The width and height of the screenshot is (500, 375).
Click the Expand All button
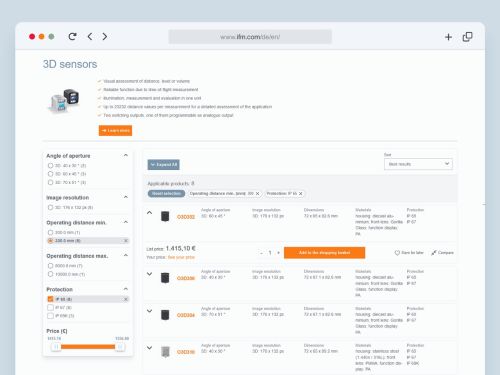163,164
